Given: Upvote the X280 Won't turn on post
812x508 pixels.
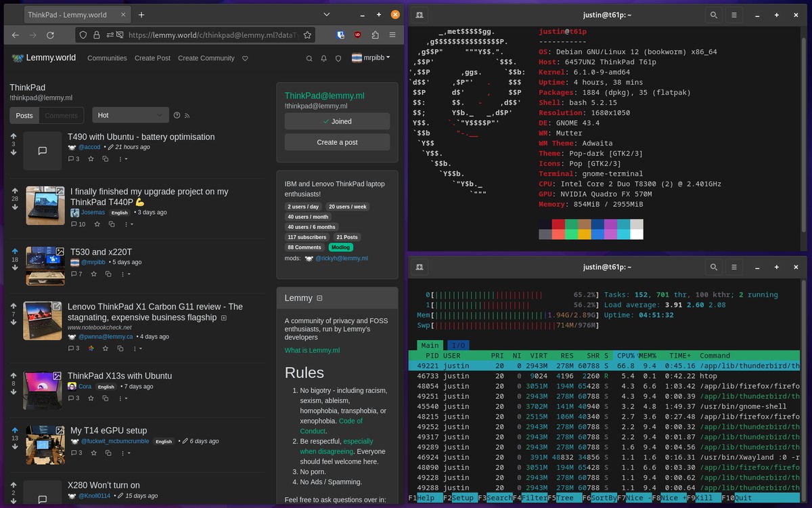Looking at the screenshot, I should (14, 484).
